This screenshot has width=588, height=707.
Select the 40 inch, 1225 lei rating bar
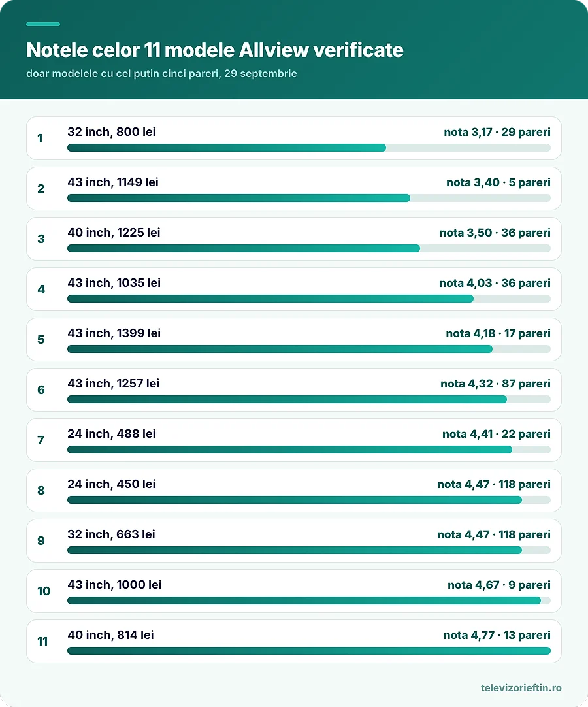click(x=309, y=248)
